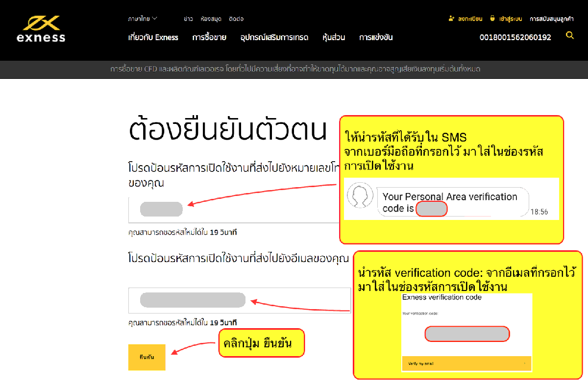Open the search magnifier icon
This screenshot has width=588, height=387.
(569, 35)
